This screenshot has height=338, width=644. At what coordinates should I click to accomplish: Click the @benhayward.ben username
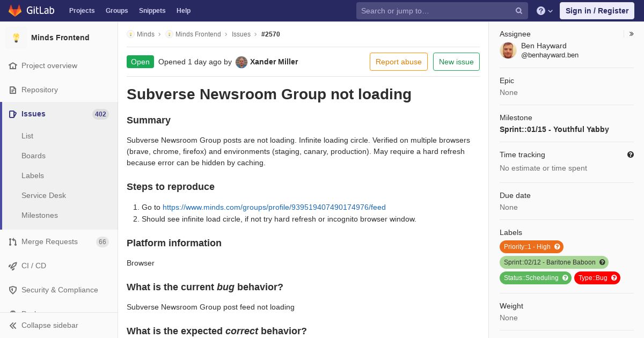[550, 55]
